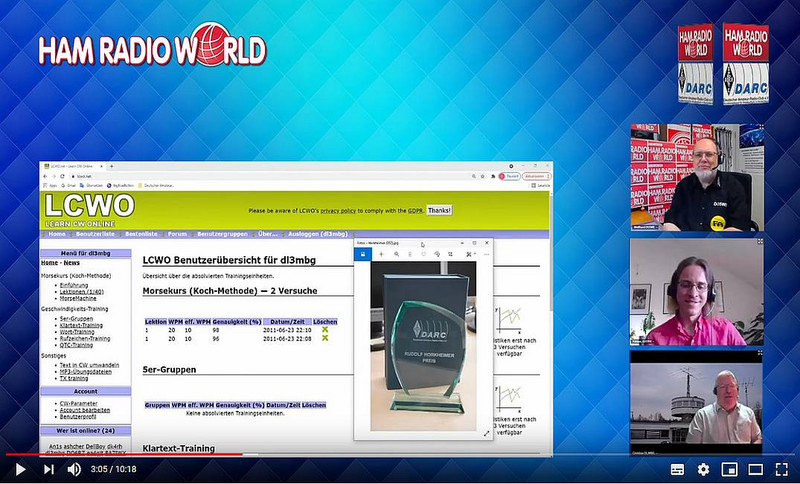Viewport: 800px width, 484px height.
Task: Click the Chrome address bar showing lcwo.net
Action: [270, 176]
